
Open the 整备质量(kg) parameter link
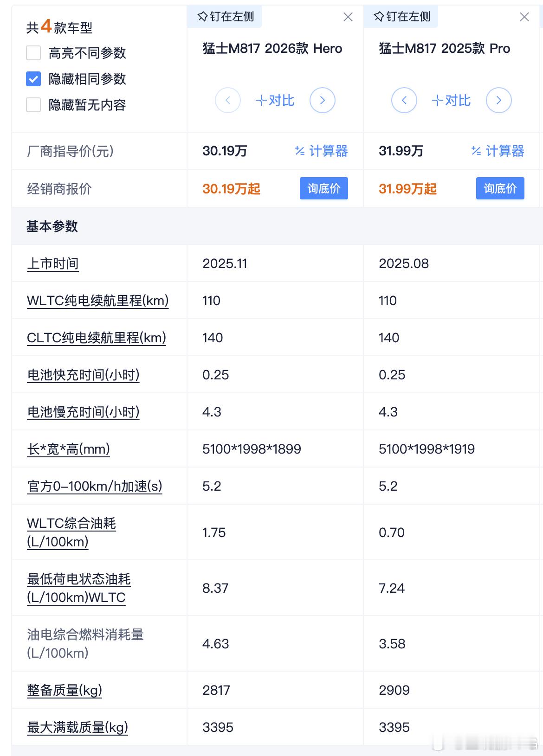tap(65, 690)
